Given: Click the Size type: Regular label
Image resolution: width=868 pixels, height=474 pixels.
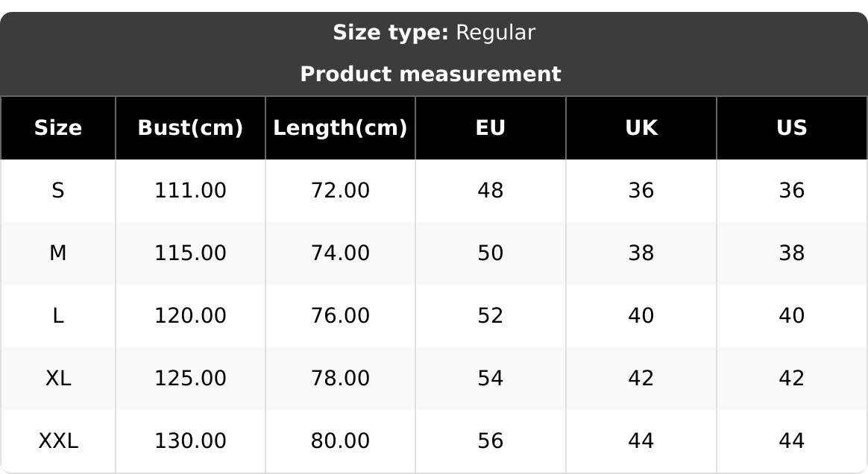Looking at the screenshot, I should point(433,33).
